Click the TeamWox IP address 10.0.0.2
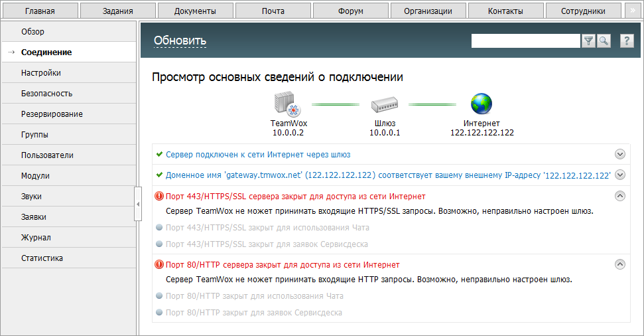Screen dimensions: 644x336 pyautogui.click(x=288, y=132)
